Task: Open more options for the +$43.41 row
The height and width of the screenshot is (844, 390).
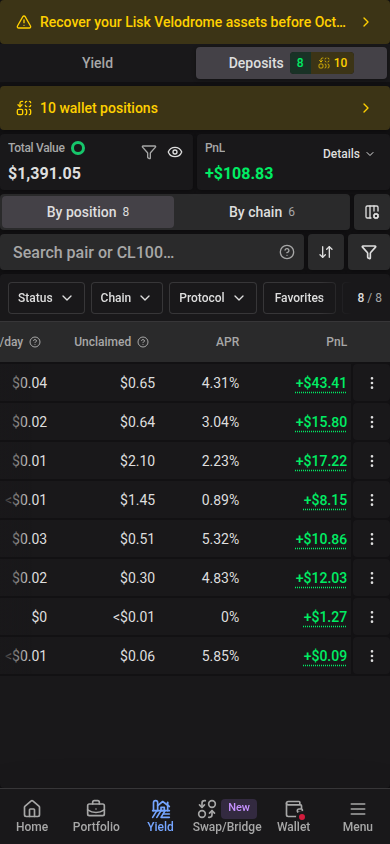Action: pyautogui.click(x=371, y=383)
